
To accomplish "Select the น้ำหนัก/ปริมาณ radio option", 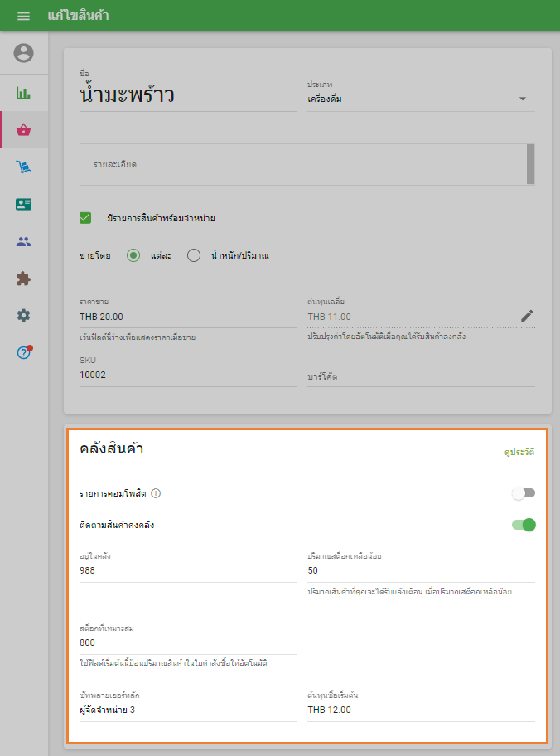I will click(194, 255).
